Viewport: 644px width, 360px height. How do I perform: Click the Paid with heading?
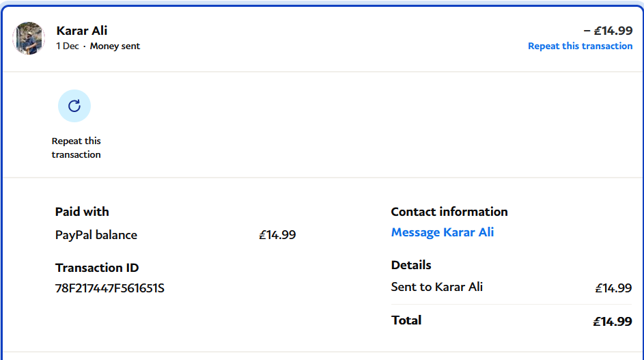point(82,212)
